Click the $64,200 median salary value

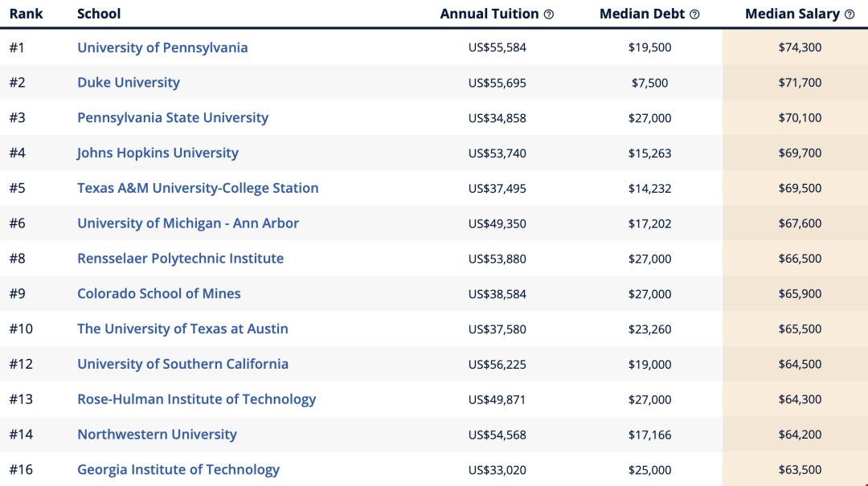[x=800, y=435]
